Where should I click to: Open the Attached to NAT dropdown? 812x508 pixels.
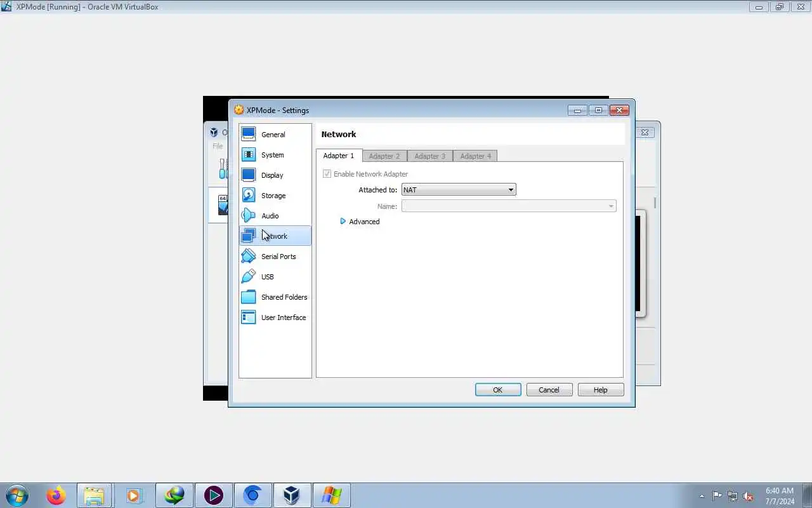[x=459, y=190]
